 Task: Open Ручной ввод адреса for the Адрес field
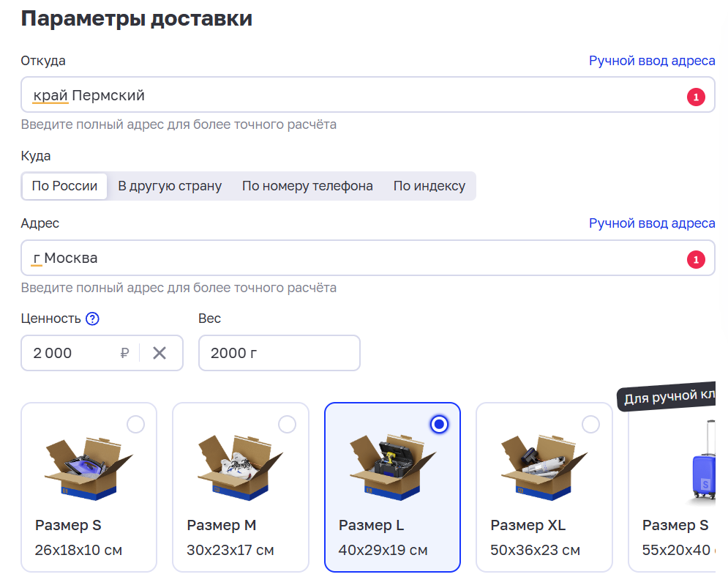click(652, 223)
